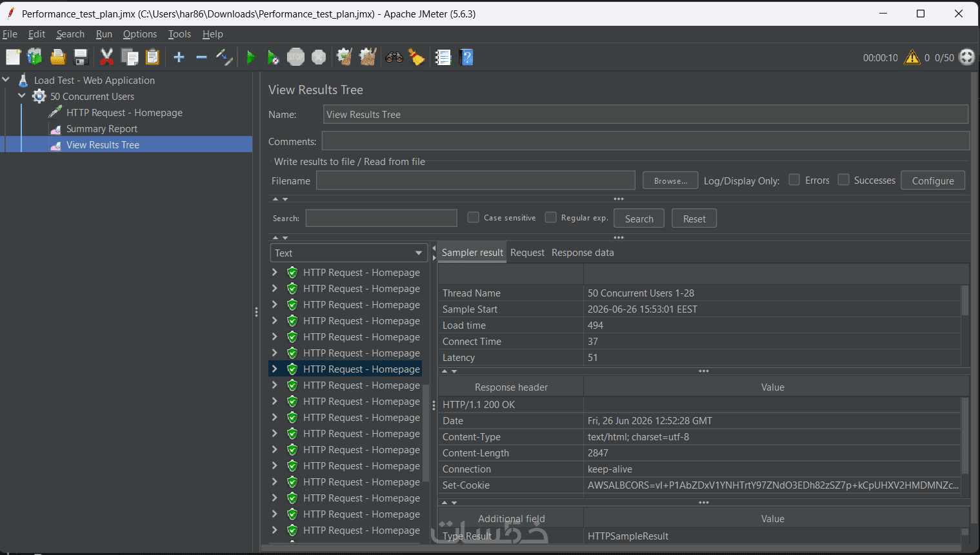Viewport: 980px width, 555px height.
Task: Toggle the Case sensitive checkbox
Action: tap(473, 217)
